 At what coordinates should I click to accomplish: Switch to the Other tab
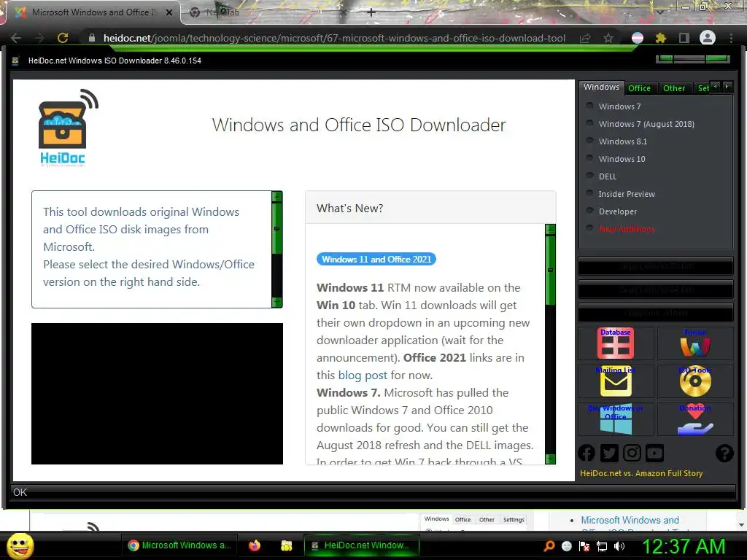pos(673,88)
